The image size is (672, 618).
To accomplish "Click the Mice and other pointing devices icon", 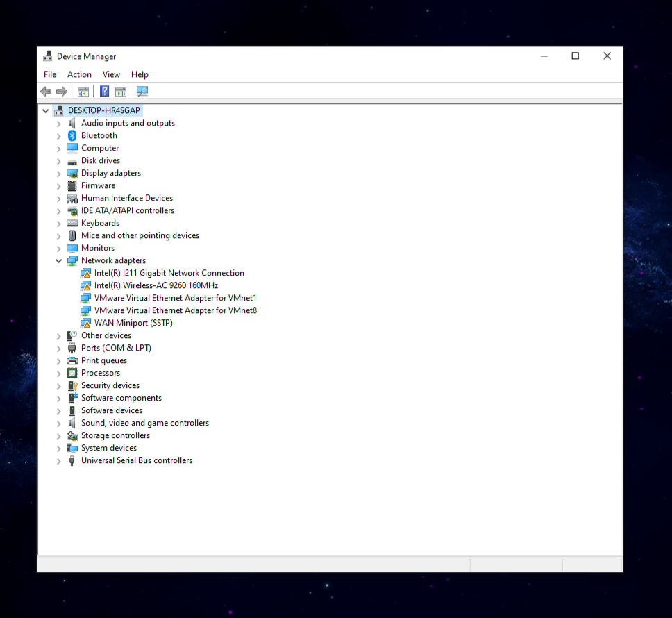I will pyautogui.click(x=72, y=235).
